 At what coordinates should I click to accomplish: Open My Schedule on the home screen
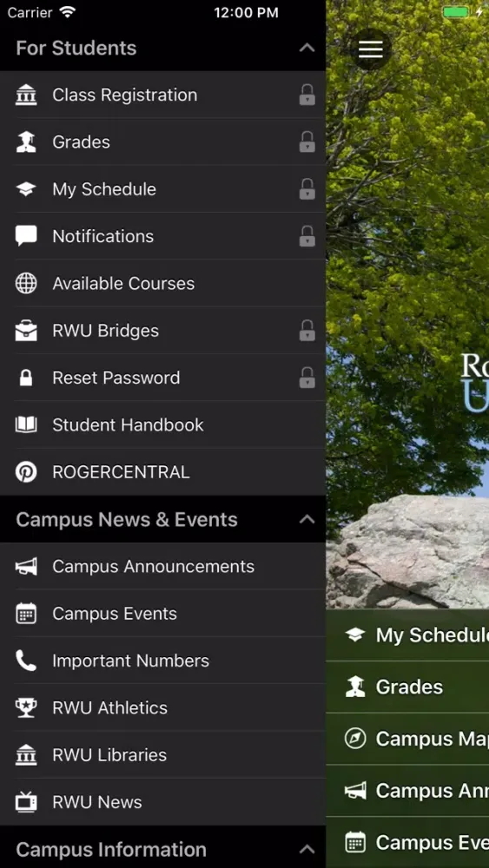[407, 635]
